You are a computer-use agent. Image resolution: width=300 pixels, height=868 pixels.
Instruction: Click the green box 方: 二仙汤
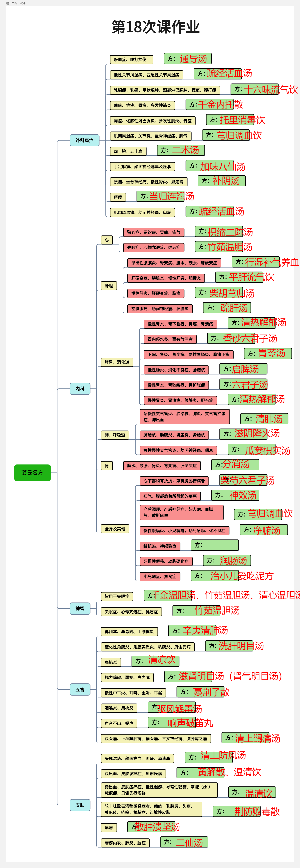click(x=184, y=842)
